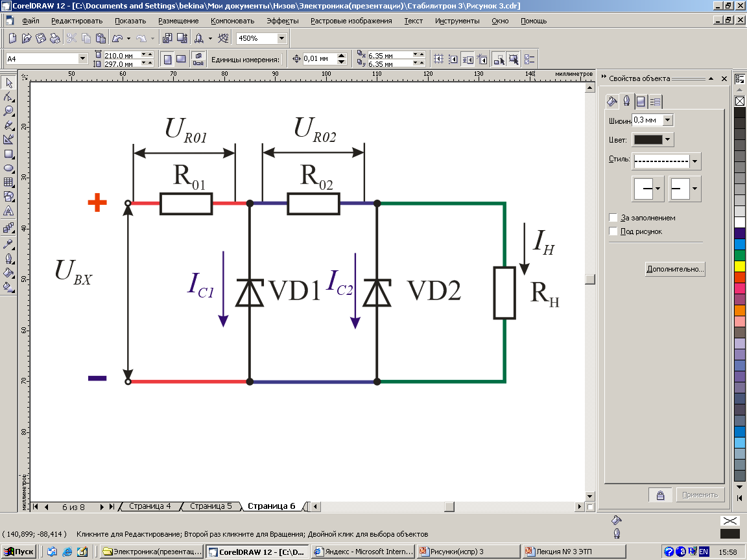Image resolution: width=747 pixels, height=560 pixels.
Task: Click the Import icon
Action: tap(167, 38)
